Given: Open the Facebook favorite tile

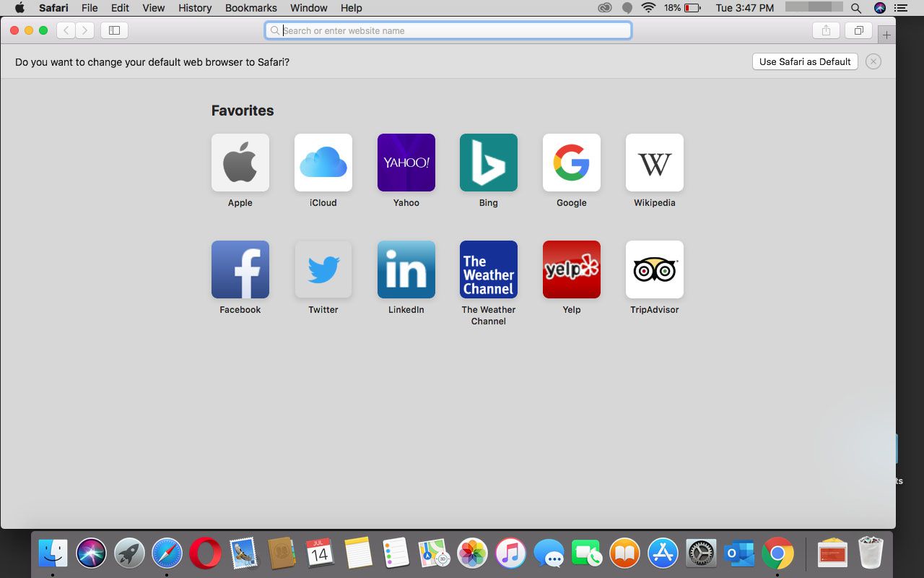Looking at the screenshot, I should coord(240,269).
